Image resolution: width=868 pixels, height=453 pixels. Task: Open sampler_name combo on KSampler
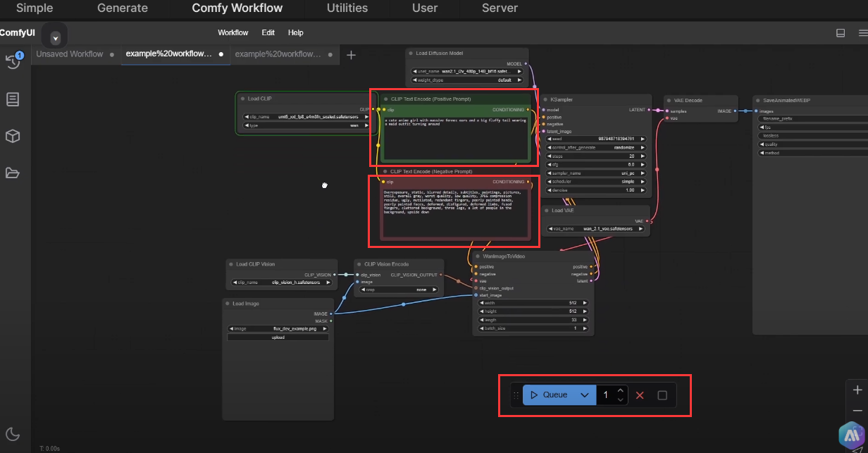595,173
